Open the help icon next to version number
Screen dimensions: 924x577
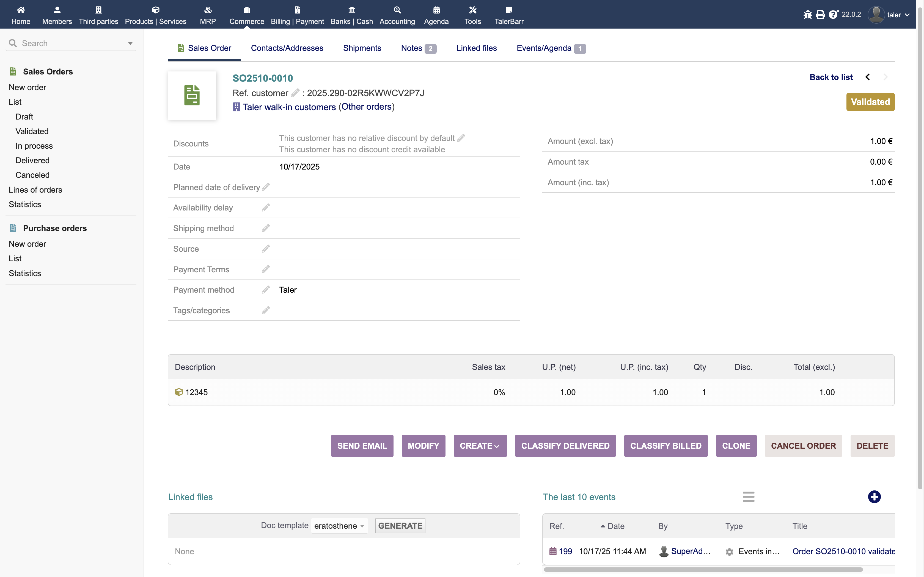point(833,15)
